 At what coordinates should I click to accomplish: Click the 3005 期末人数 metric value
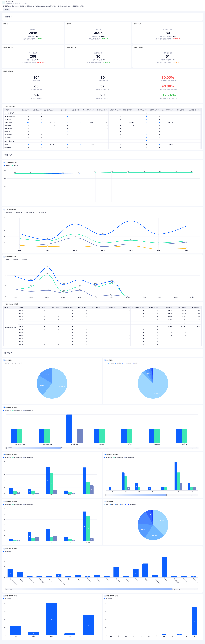(x=98, y=33)
